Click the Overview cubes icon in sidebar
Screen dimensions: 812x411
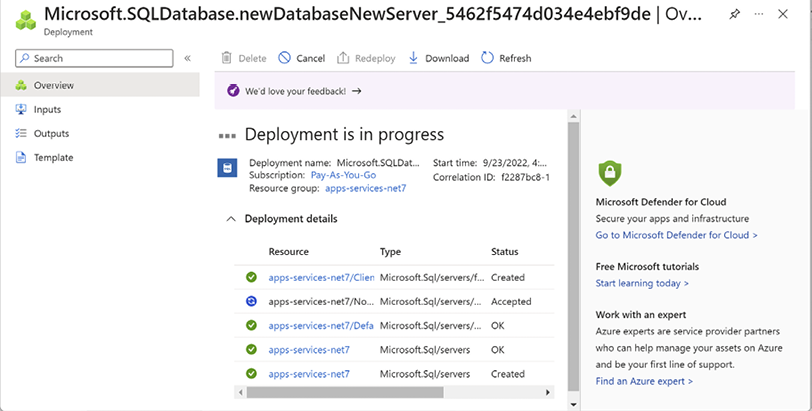coord(21,85)
